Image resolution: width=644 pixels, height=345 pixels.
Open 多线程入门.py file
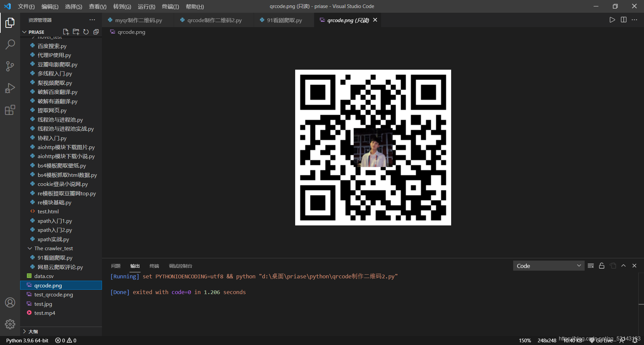click(61, 73)
